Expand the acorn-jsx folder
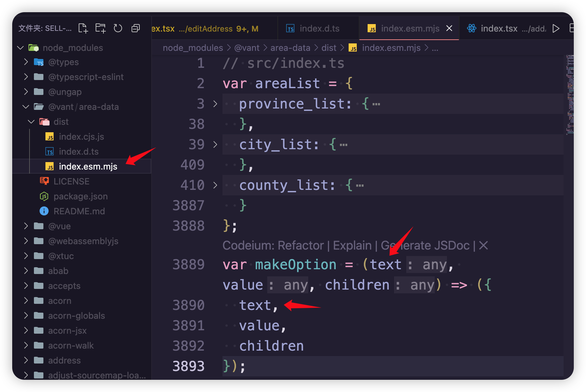This screenshot has height=392, width=586. pyautogui.click(x=26, y=331)
